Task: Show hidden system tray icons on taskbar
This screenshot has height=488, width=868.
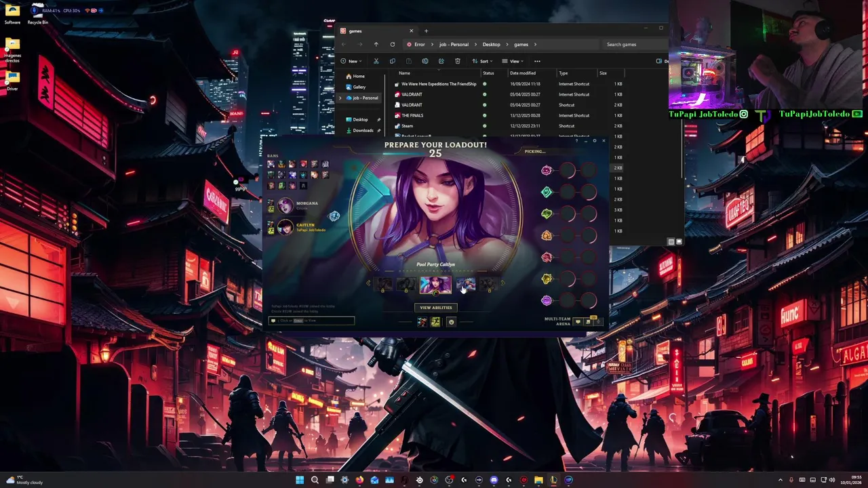Action: [x=780, y=480]
